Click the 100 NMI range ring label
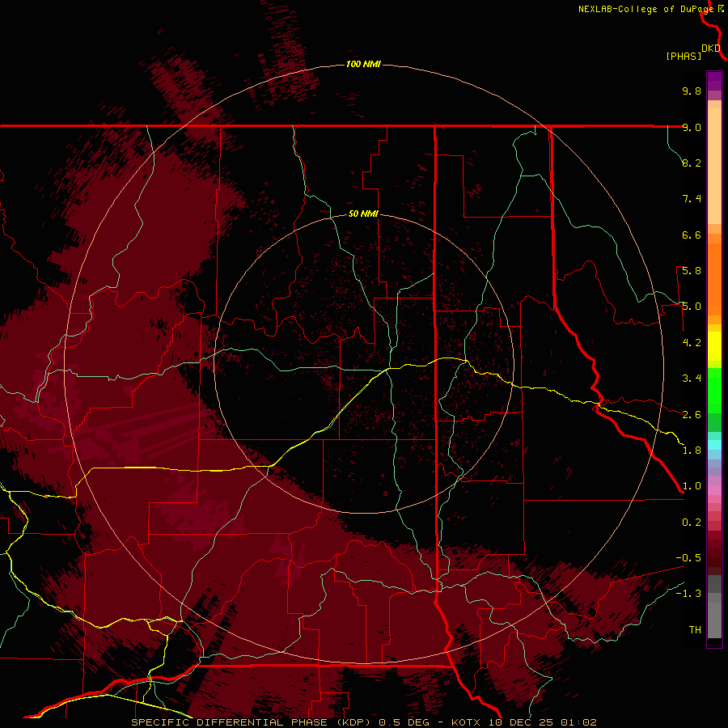Screen dimensions: 728x728 [363, 64]
